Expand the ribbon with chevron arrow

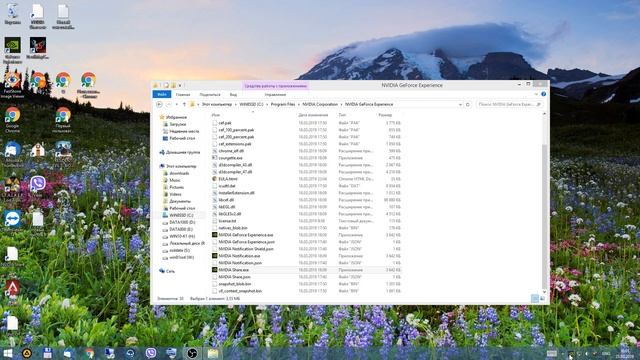coord(536,94)
